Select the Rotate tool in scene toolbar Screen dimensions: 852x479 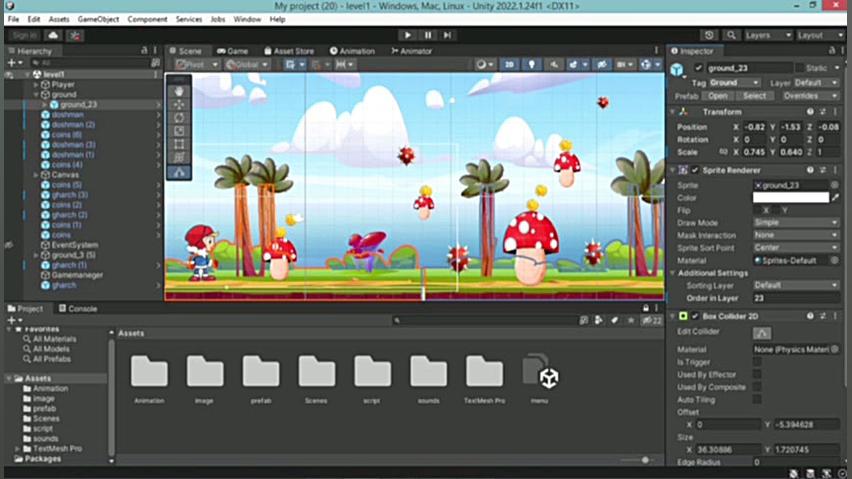(179, 117)
